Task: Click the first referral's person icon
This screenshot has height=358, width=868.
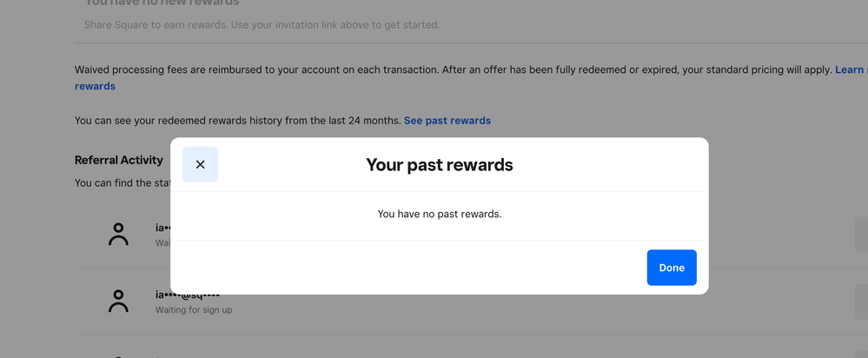Action: pos(118,235)
